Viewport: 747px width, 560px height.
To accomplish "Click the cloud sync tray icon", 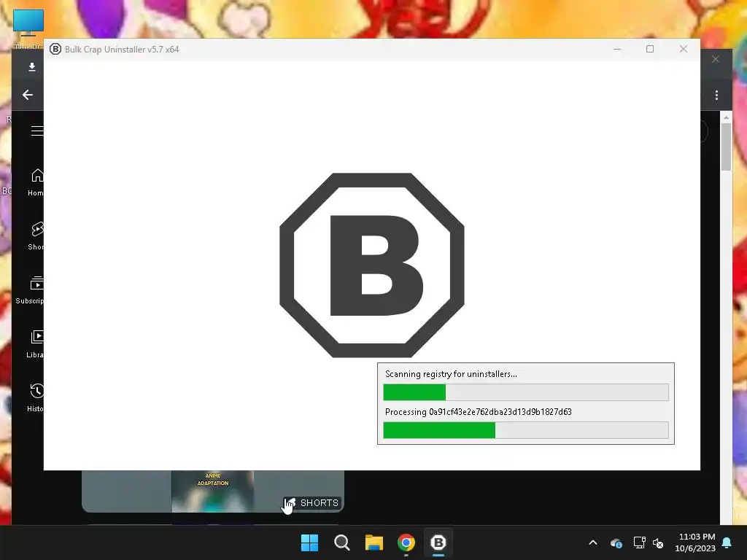I will point(616,542).
